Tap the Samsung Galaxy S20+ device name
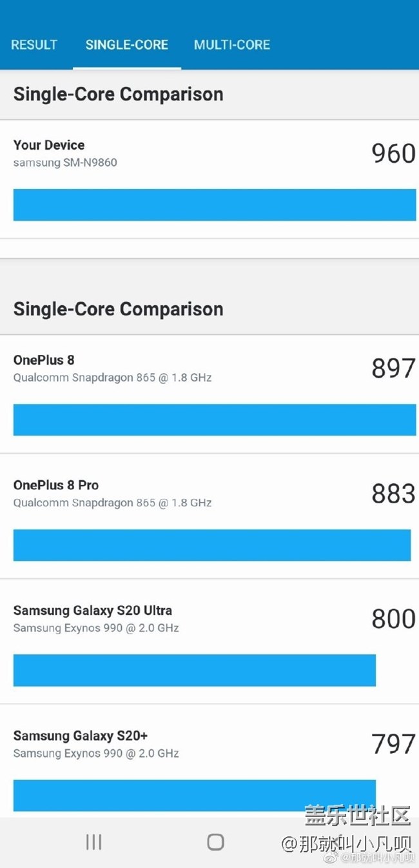The image size is (419, 868). [x=81, y=736]
